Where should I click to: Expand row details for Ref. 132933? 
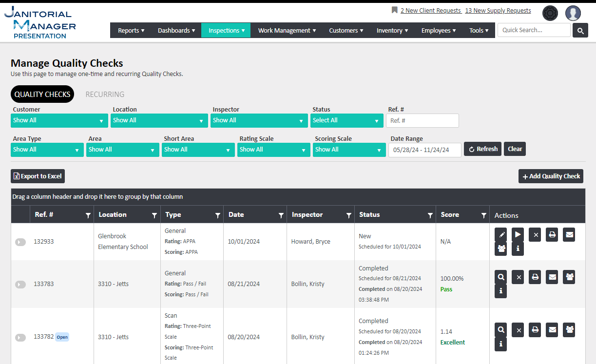tap(20, 242)
